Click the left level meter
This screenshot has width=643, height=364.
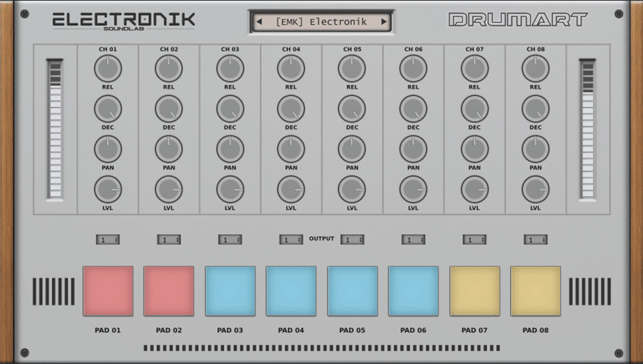(x=54, y=129)
